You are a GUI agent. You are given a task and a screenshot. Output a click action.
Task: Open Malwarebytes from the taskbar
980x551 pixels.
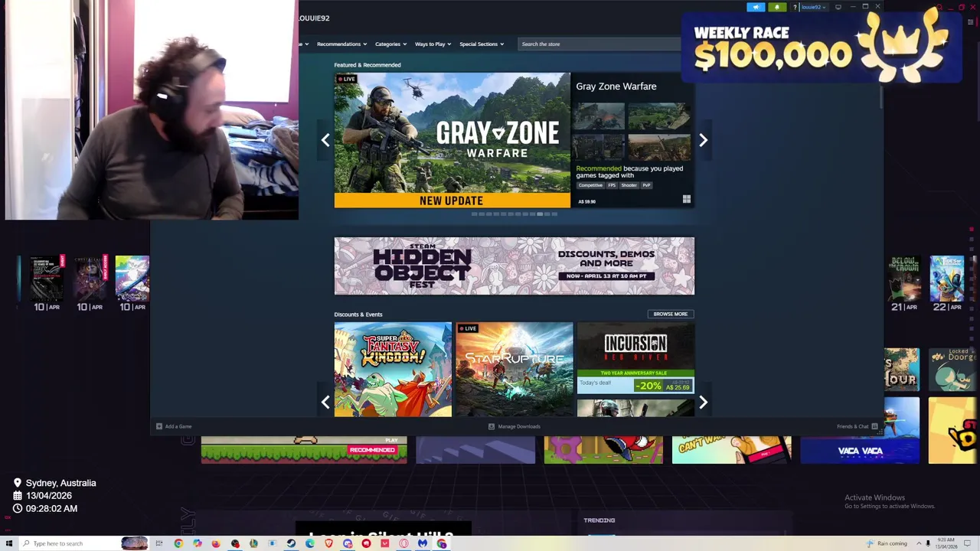coord(422,543)
